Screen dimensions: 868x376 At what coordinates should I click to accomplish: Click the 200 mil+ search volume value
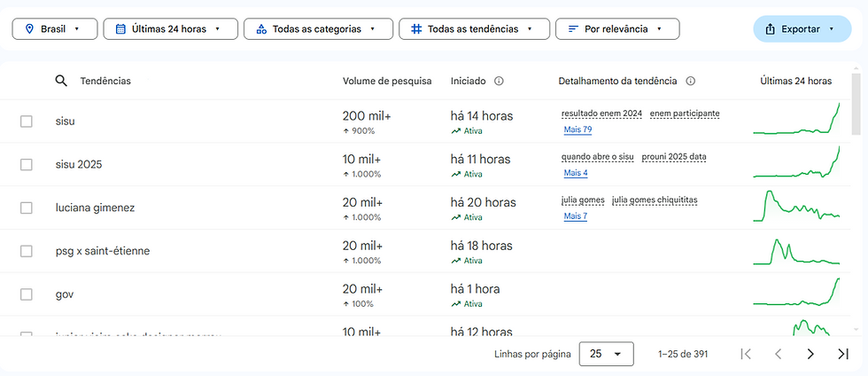[367, 116]
